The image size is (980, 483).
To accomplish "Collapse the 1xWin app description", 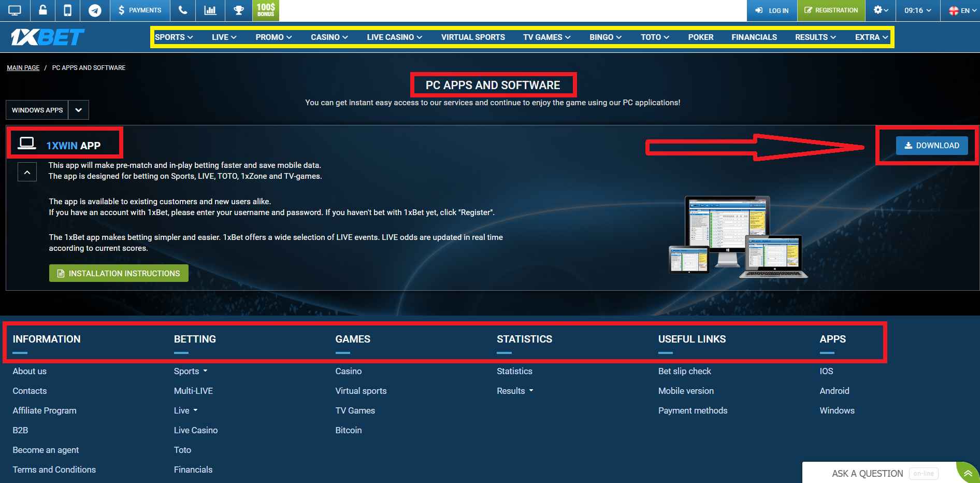I will pos(27,172).
